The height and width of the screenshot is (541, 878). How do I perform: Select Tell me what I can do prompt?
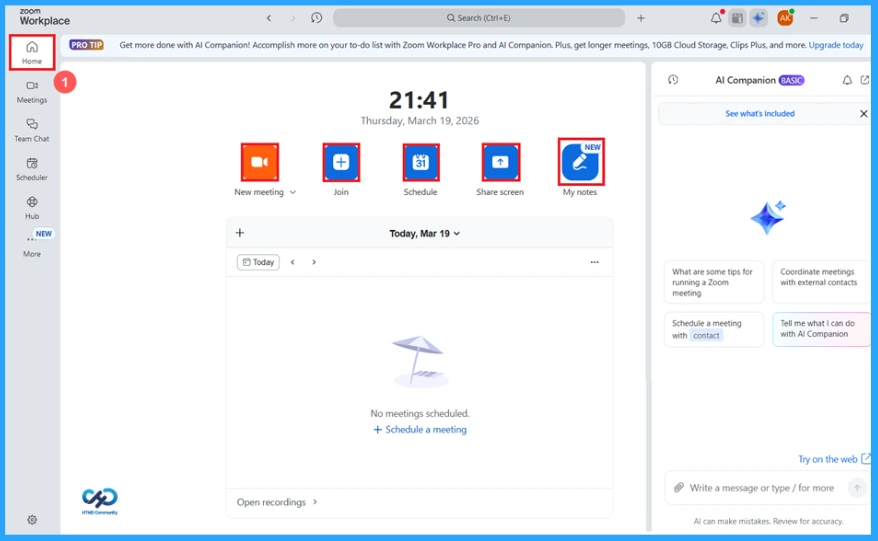coord(821,330)
